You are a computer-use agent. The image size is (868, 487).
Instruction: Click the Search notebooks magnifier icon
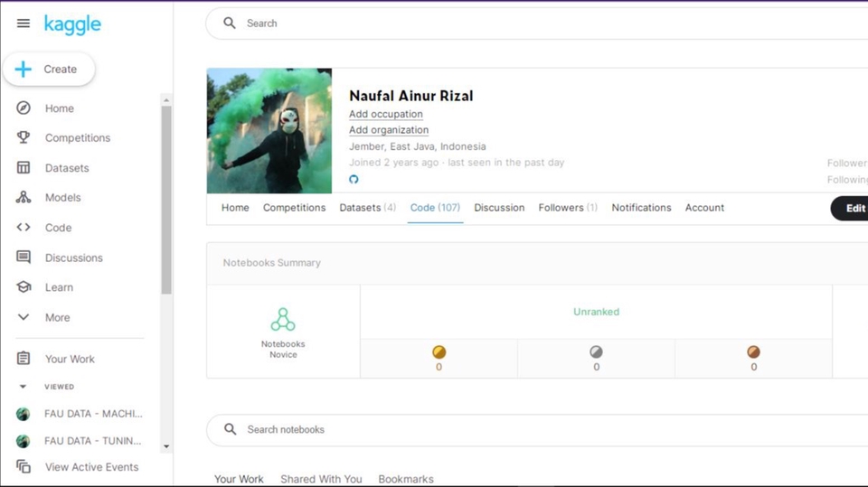point(231,429)
